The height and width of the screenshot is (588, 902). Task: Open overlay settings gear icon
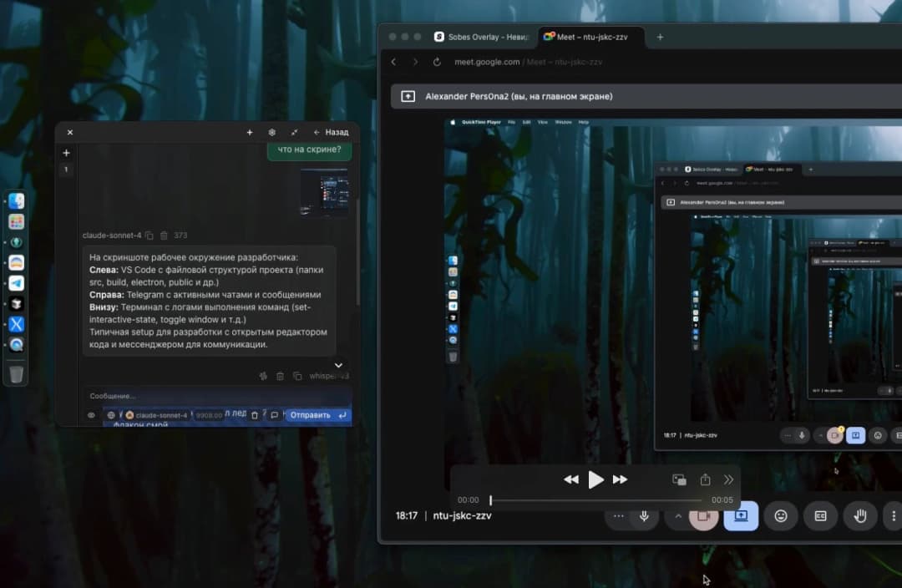272,132
